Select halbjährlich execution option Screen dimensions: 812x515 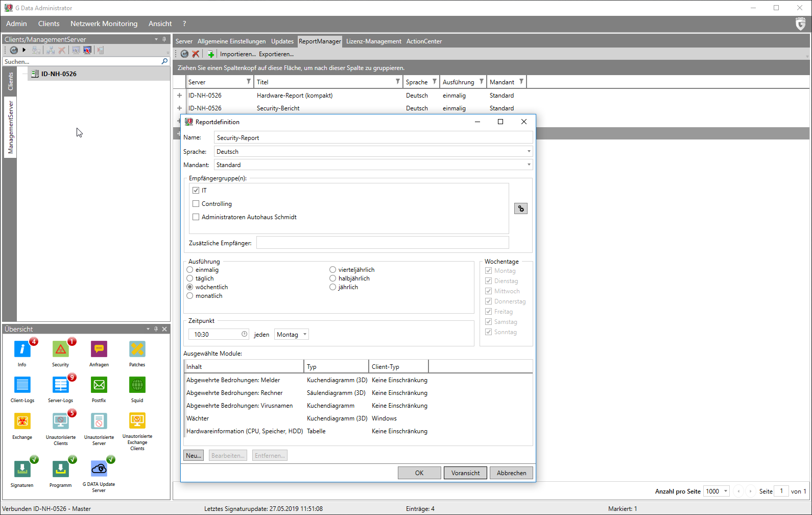pyautogui.click(x=333, y=278)
